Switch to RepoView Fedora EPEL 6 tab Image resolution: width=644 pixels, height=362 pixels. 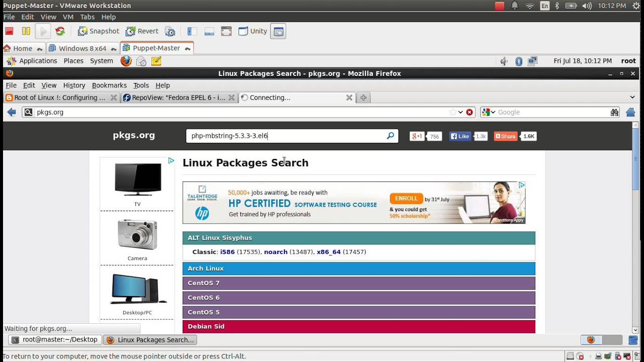click(179, 98)
